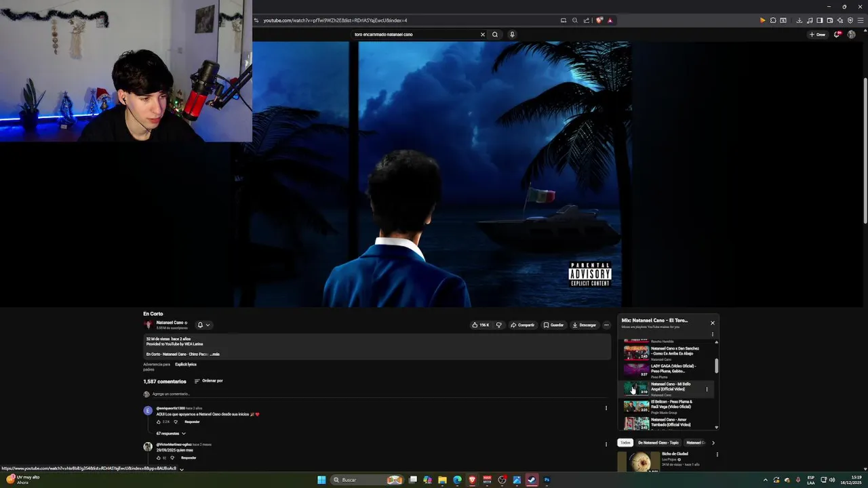The width and height of the screenshot is (868, 488).
Task: Open the music note media control
Action: pos(810,20)
